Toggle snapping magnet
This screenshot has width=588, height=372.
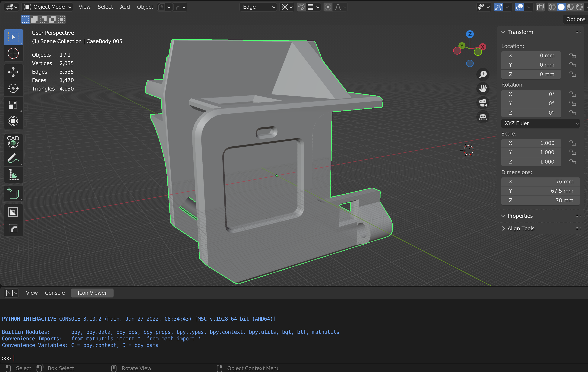pos(301,7)
